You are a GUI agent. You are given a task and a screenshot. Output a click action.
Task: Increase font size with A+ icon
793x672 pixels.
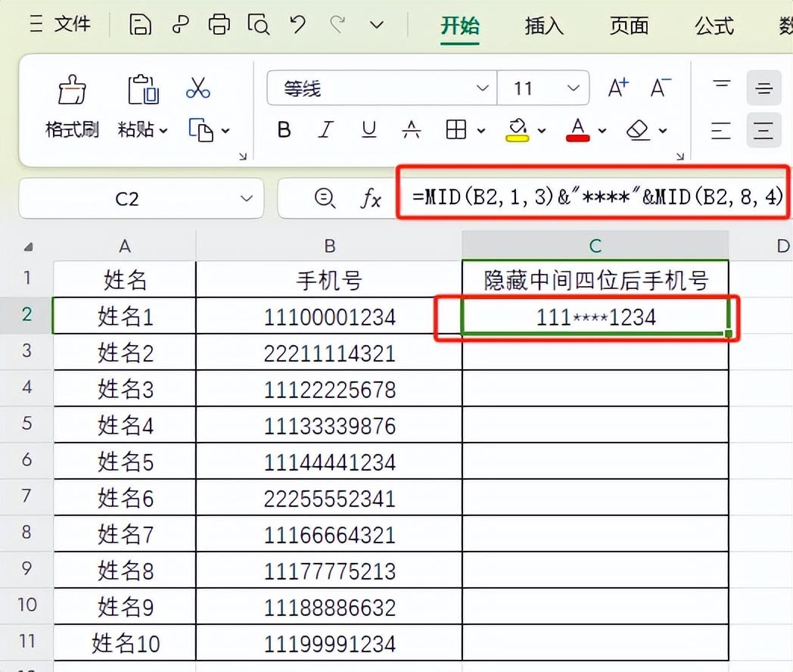click(x=617, y=88)
